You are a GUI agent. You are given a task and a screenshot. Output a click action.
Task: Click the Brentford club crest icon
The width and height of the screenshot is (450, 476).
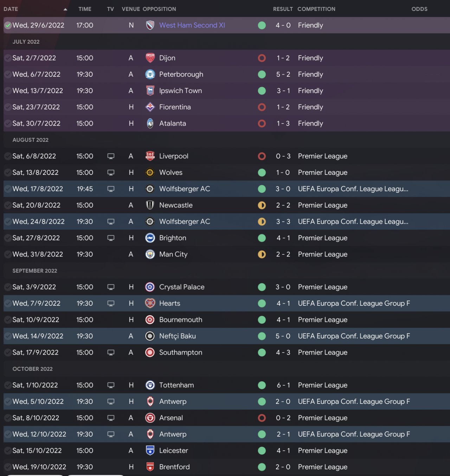point(150,467)
